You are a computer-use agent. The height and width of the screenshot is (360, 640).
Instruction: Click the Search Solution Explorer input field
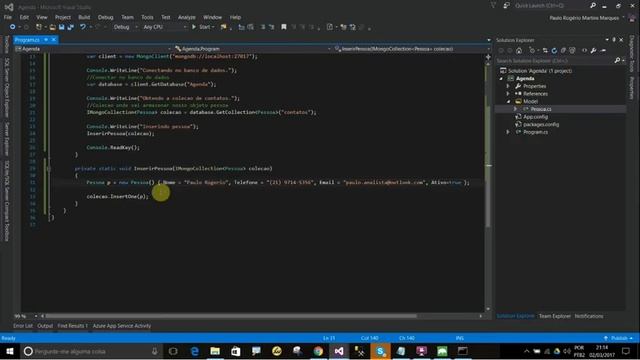coord(555,60)
